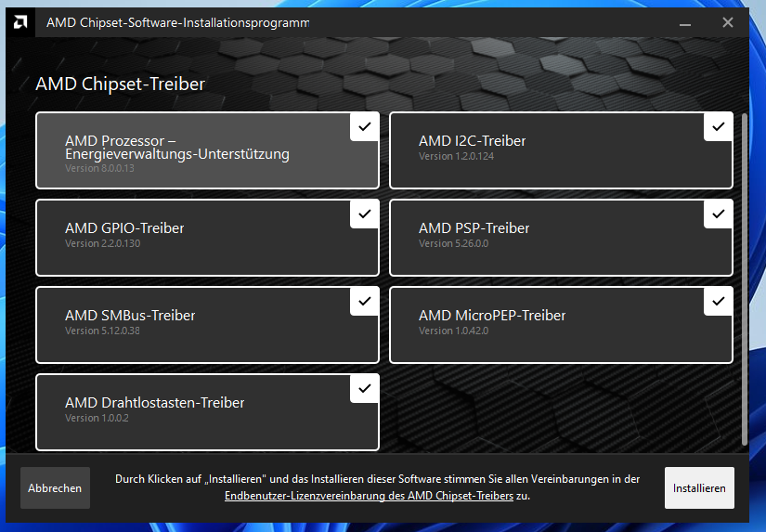Select the AMD Drahtlostasten-Treiber title text

[x=154, y=403]
